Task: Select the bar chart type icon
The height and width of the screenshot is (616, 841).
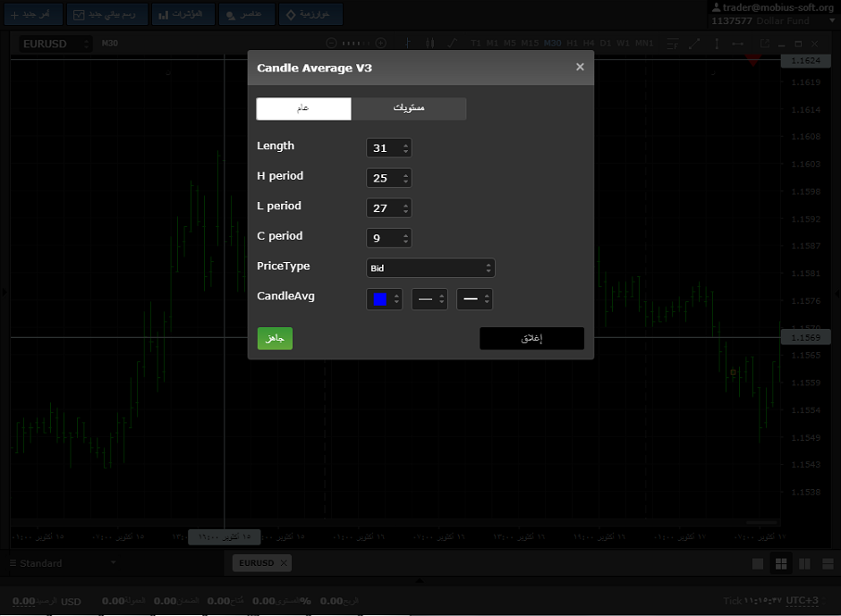Action: [x=408, y=44]
